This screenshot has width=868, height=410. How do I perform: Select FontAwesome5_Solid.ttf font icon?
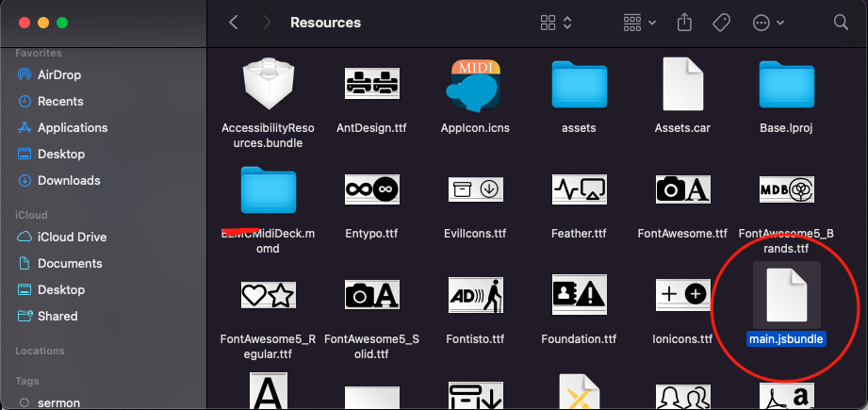[x=371, y=295]
